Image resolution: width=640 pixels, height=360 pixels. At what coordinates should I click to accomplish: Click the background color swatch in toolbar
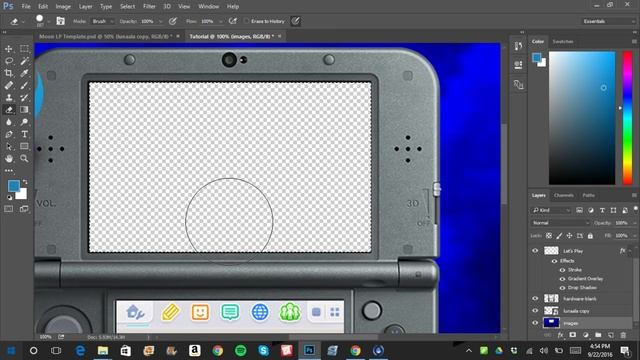(22, 195)
